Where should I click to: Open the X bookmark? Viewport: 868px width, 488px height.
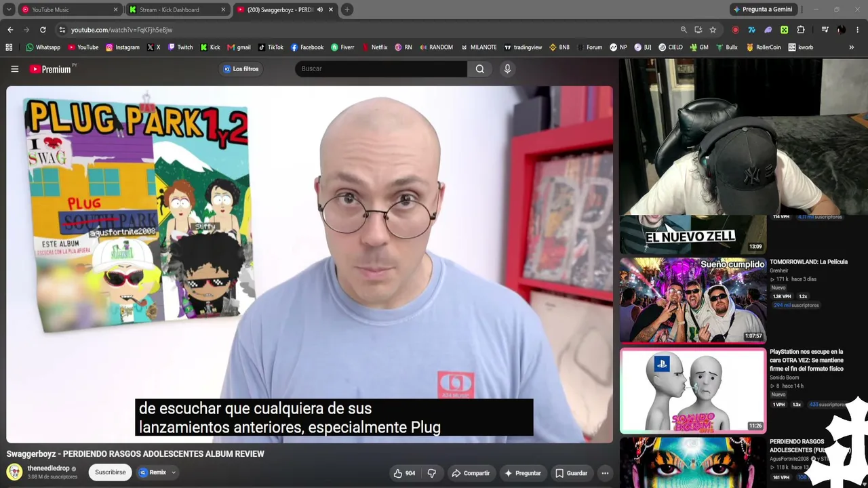coord(153,47)
